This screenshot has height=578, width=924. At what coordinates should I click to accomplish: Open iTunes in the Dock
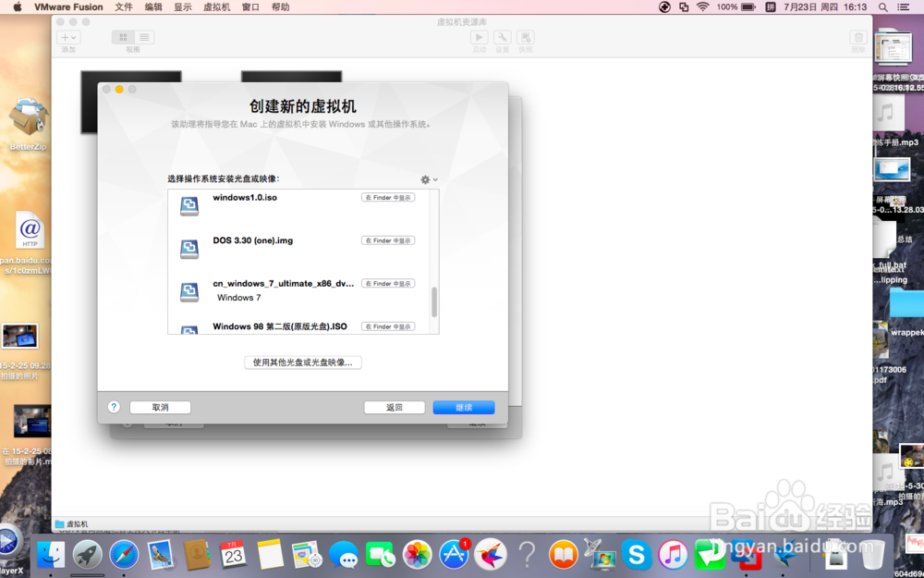(x=673, y=555)
